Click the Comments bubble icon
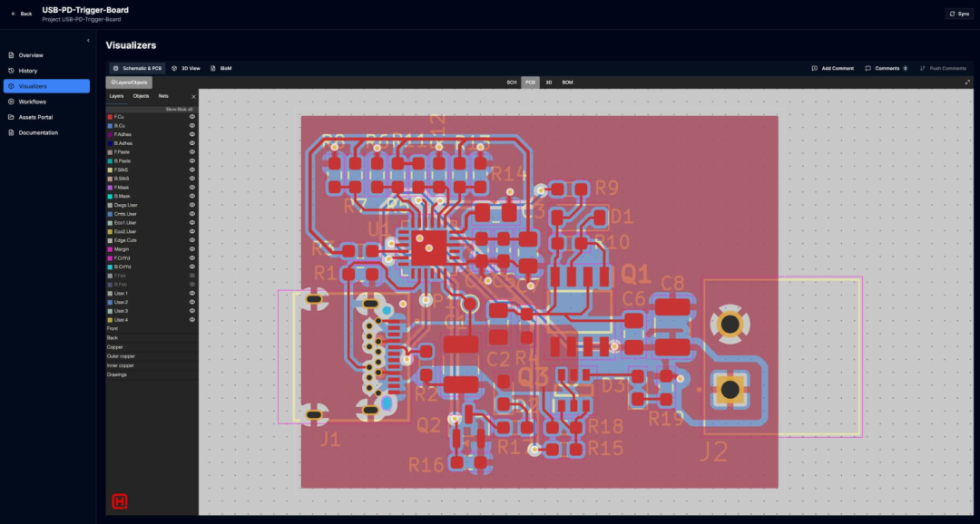The height and width of the screenshot is (524, 980). [x=868, y=68]
